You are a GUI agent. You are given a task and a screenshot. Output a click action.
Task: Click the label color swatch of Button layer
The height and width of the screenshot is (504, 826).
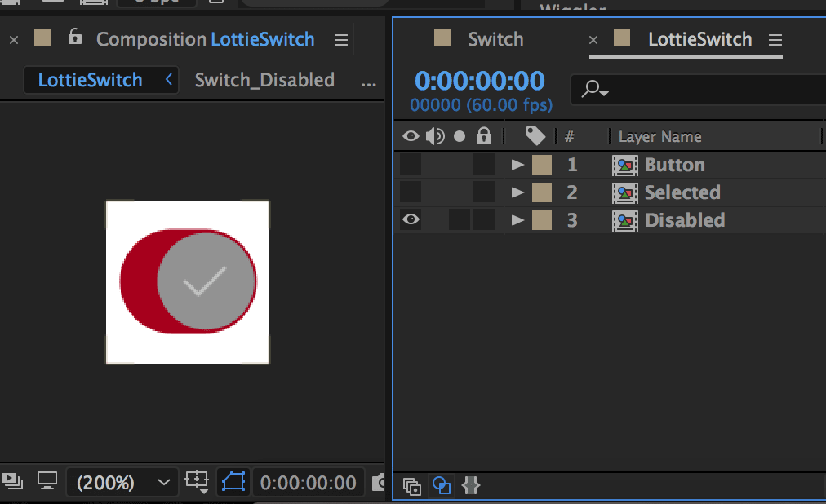(542, 165)
